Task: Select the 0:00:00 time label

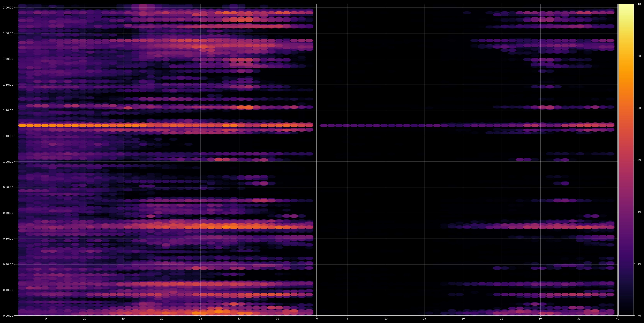Action: 8,315
